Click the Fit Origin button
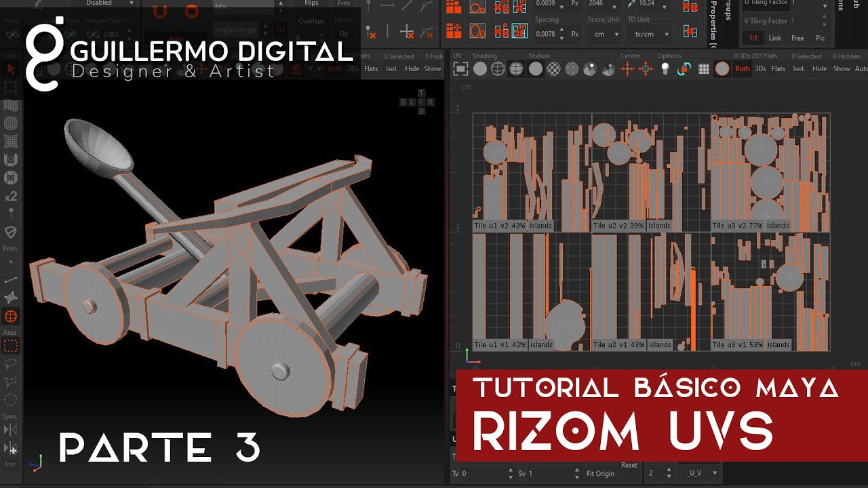 point(600,473)
